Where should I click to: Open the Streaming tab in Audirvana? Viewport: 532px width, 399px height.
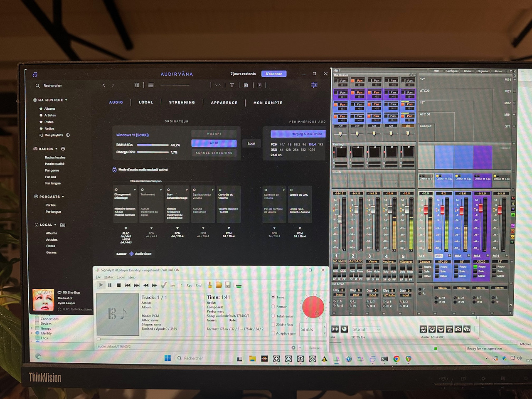182,102
